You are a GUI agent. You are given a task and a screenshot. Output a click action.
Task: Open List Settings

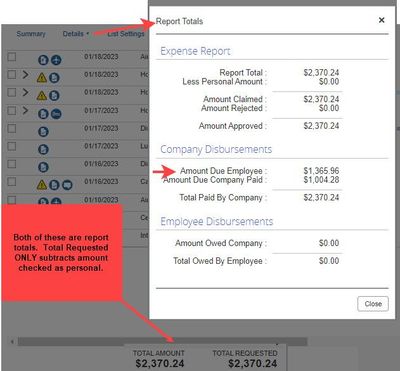(x=126, y=34)
